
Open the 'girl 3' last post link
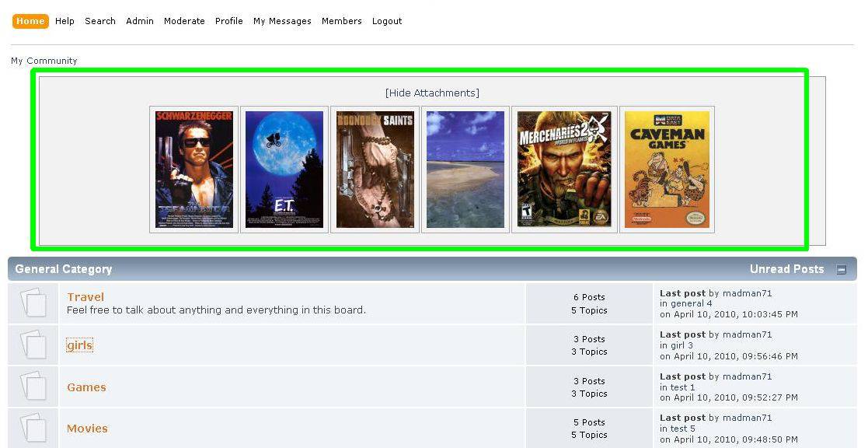pyautogui.click(x=682, y=345)
